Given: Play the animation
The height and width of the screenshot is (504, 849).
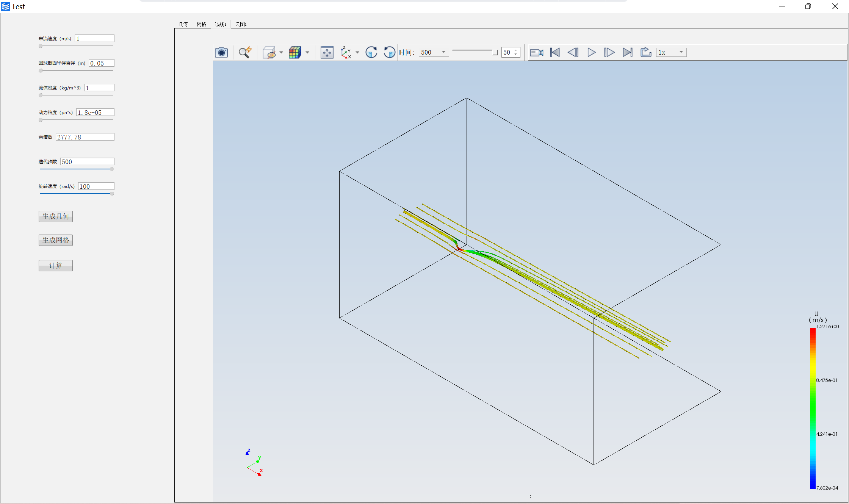Looking at the screenshot, I should click(591, 52).
